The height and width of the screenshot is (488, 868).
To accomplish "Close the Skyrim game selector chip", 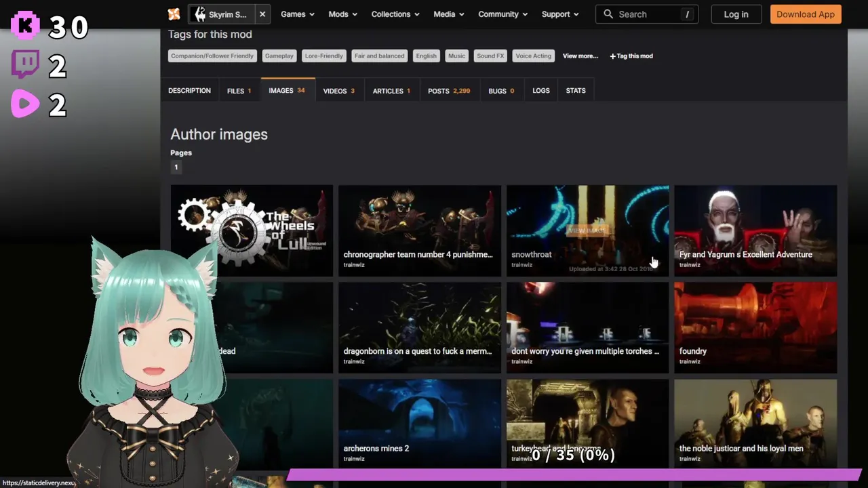I will point(262,14).
